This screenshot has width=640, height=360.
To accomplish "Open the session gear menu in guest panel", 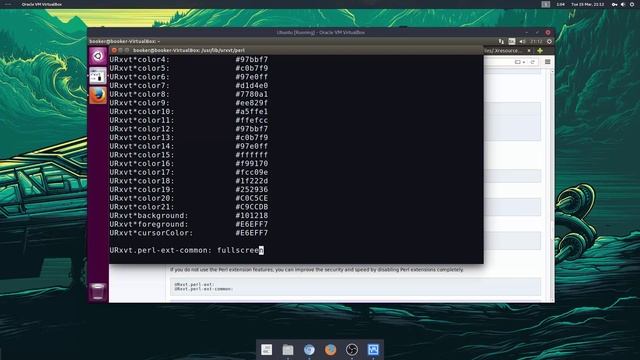I will point(549,41).
